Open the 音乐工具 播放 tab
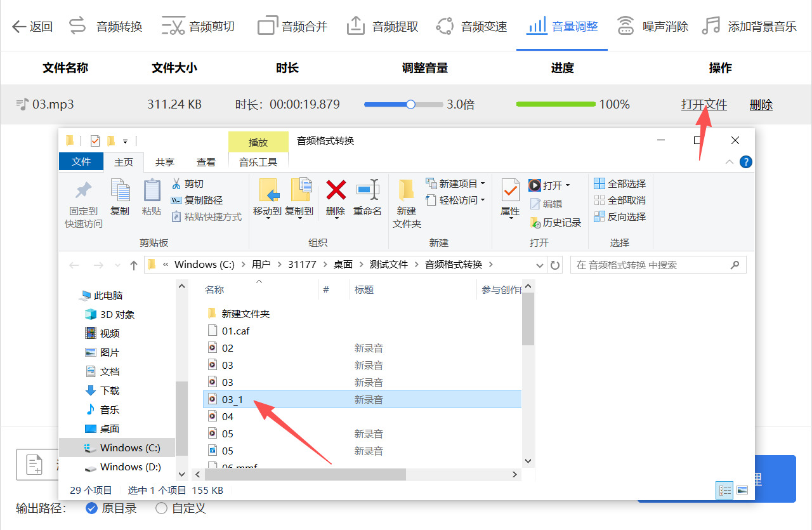Screen dimensions: 812x530 [x=258, y=143]
